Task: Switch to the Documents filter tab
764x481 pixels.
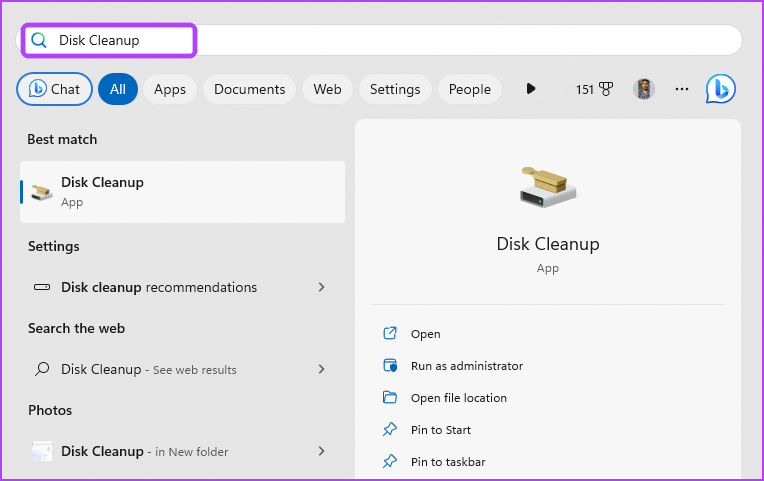Action: tap(249, 89)
